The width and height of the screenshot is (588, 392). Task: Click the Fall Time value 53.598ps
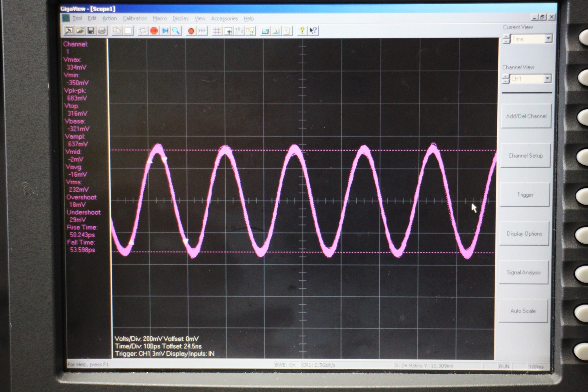pyautogui.click(x=83, y=250)
